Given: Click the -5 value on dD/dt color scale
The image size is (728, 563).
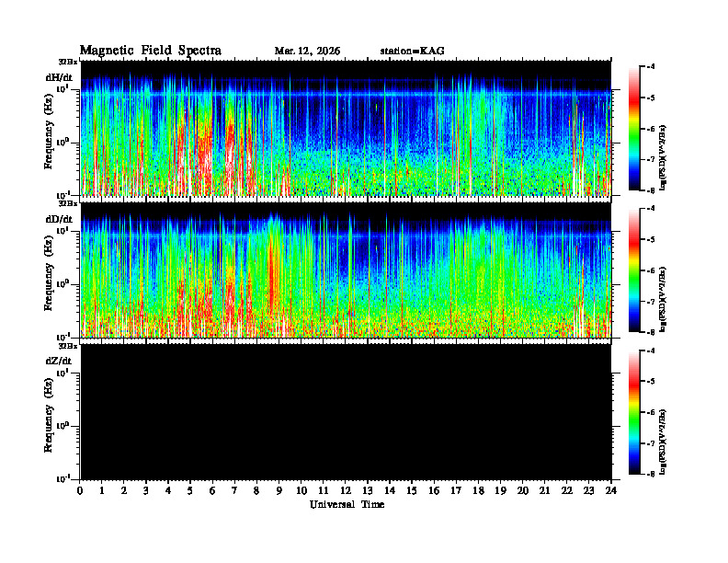Looking at the screenshot, I should (x=652, y=240).
